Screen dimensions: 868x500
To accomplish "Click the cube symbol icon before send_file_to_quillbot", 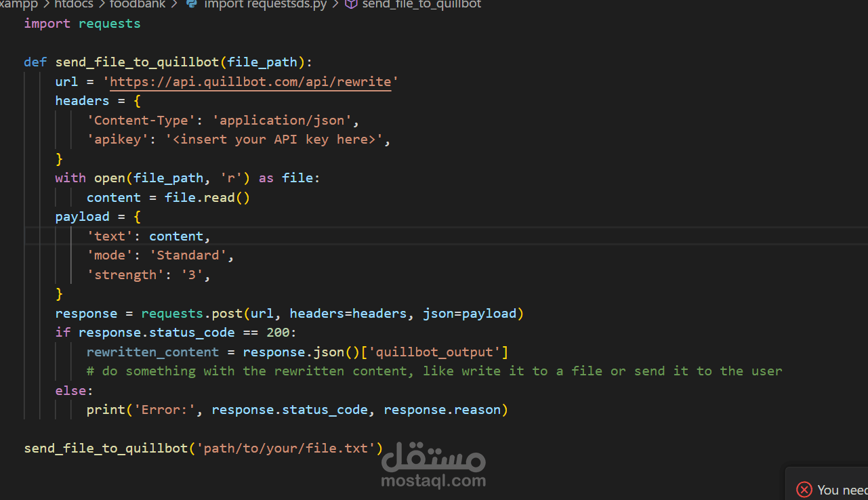I will point(350,5).
